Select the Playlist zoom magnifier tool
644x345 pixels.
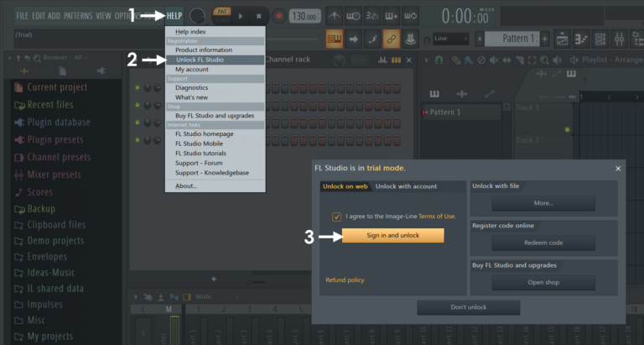[x=544, y=60]
